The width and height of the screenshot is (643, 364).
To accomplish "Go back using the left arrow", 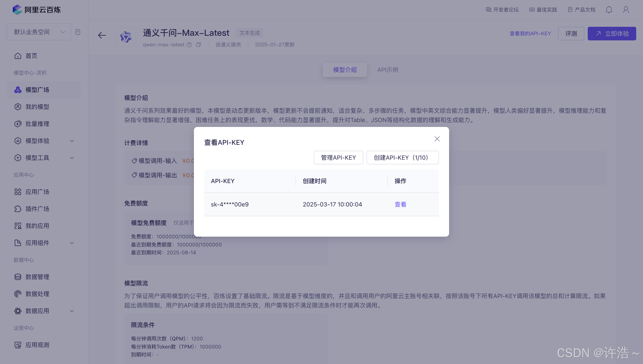I will (102, 35).
